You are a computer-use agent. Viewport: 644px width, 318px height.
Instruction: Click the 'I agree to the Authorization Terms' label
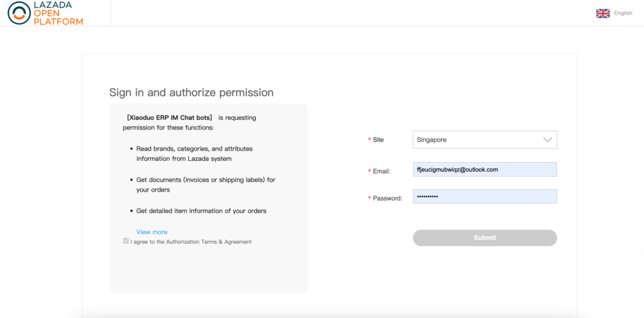[191, 242]
